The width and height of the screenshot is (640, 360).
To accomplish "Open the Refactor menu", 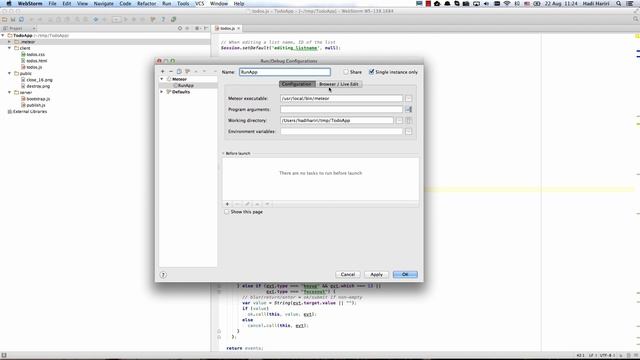I will coord(147,3).
